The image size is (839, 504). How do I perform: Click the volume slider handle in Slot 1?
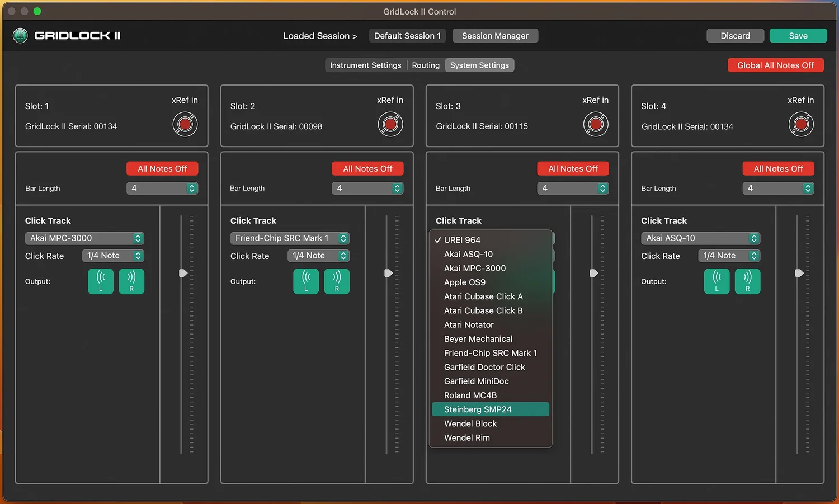[182, 273]
